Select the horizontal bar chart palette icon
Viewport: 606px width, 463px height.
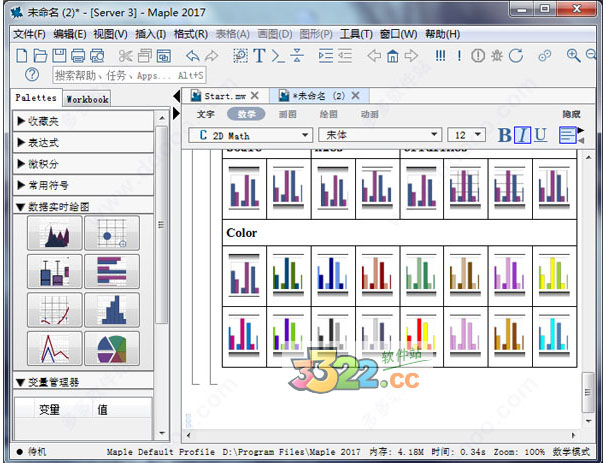[x=112, y=271]
